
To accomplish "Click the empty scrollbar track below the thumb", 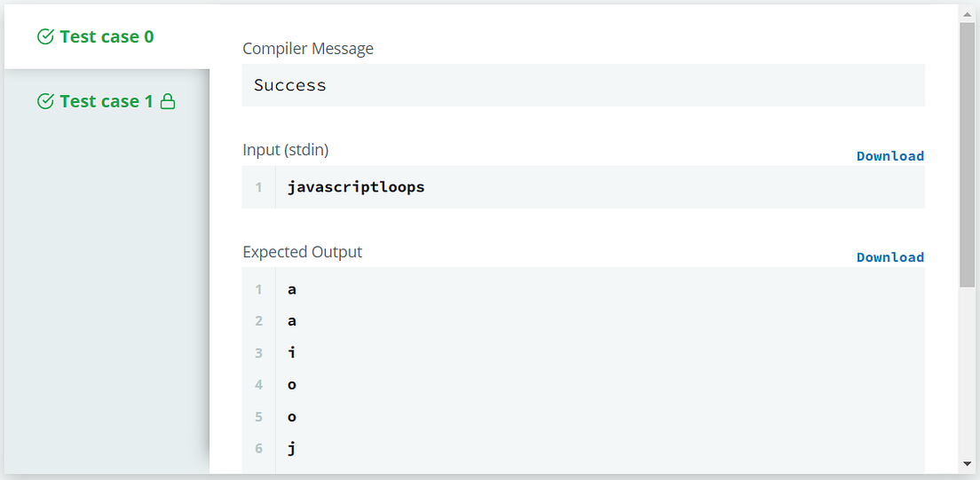I will point(968,372).
